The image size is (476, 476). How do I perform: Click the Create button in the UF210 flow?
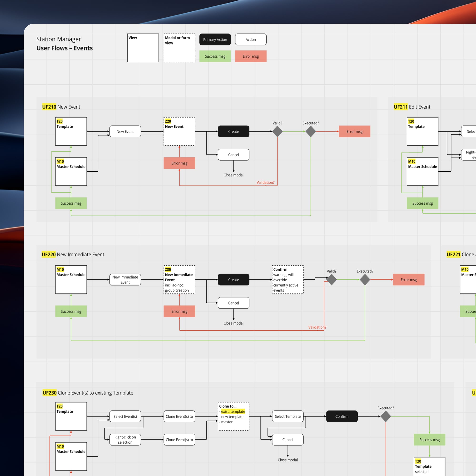[233, 131]
